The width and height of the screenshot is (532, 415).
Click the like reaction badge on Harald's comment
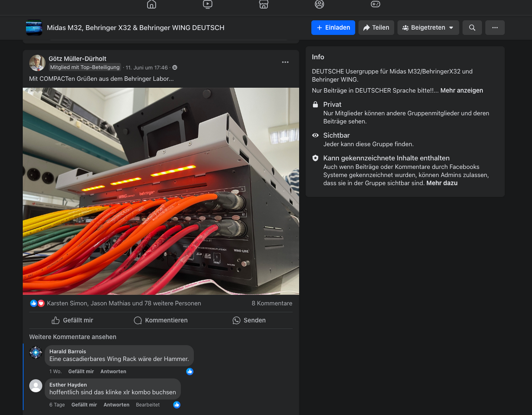click(x=189, y=371)
